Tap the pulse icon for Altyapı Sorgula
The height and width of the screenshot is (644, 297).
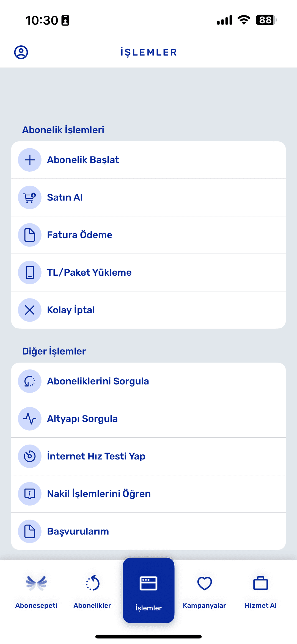point(30,419)
